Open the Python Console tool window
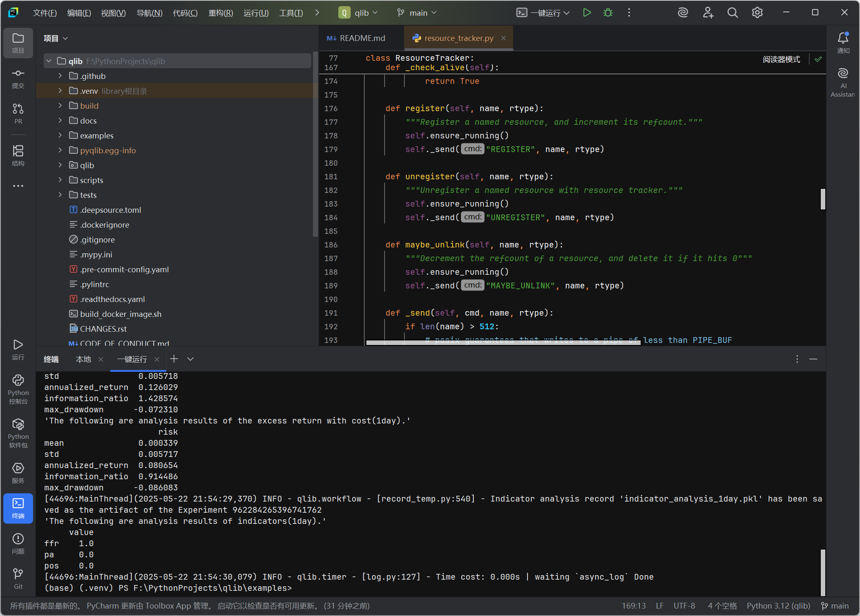Viewport: 860px width, 616px height. pos(18,389)
